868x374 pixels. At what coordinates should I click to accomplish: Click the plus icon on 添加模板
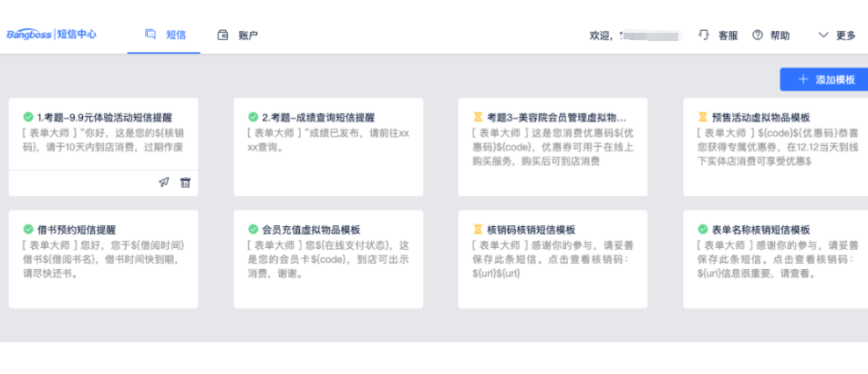(803, 79)
